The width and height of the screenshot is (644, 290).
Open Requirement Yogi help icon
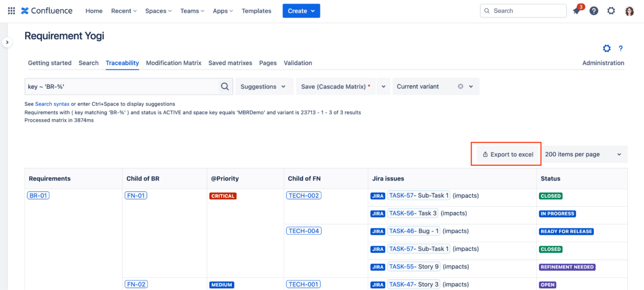(x=621, y=48)
